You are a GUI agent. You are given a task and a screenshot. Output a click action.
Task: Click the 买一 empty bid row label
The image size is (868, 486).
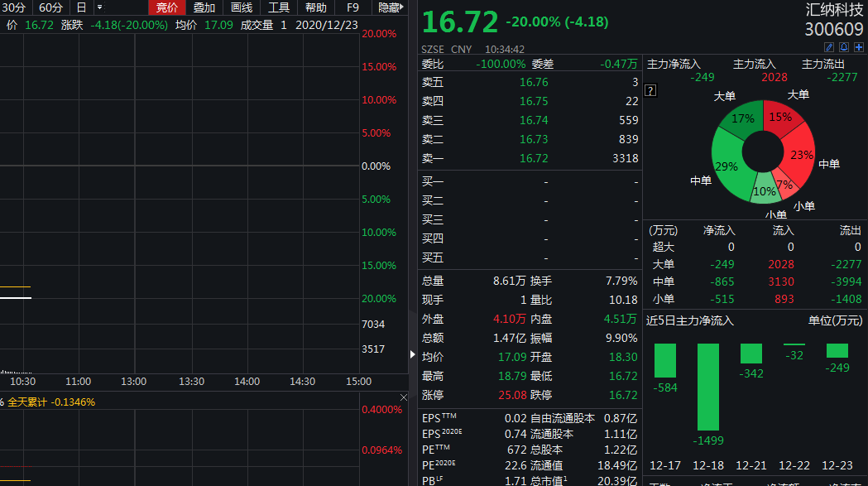pyautogui.click(x=432, y=181)
